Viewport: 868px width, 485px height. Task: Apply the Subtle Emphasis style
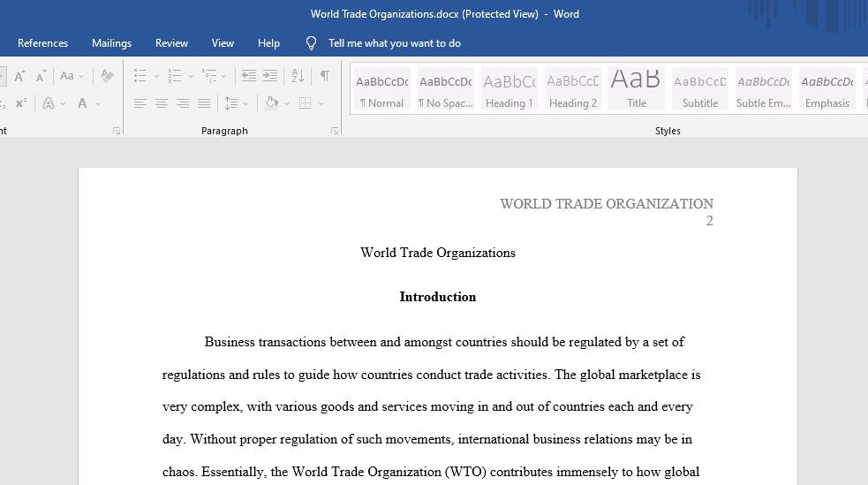(764, 88)
